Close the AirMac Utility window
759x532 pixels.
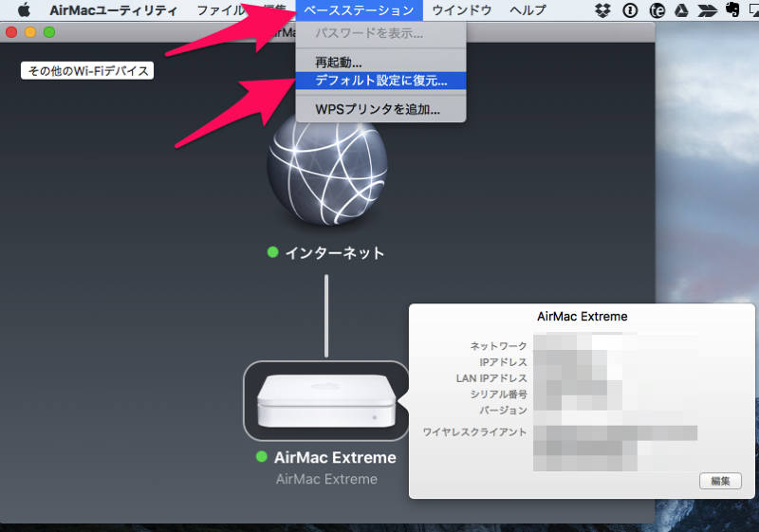click(x=11, y=32)
